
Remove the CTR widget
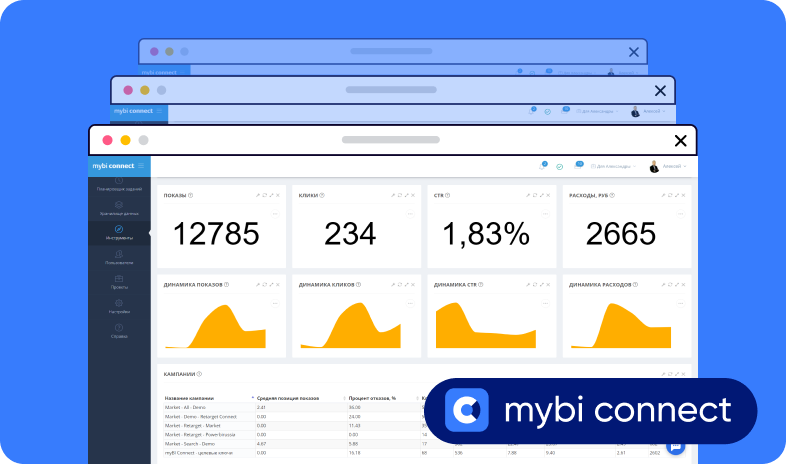[x=548, y=195]
